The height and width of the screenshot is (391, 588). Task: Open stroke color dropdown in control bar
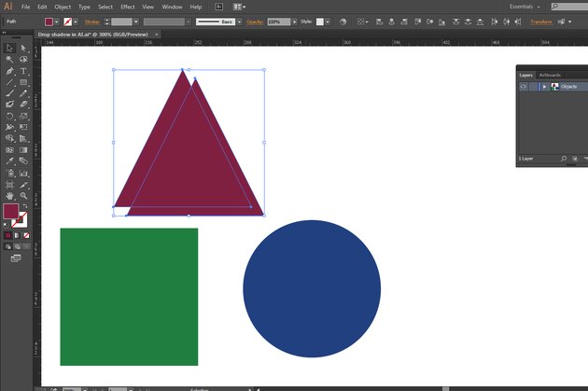[x=76, y=21]
